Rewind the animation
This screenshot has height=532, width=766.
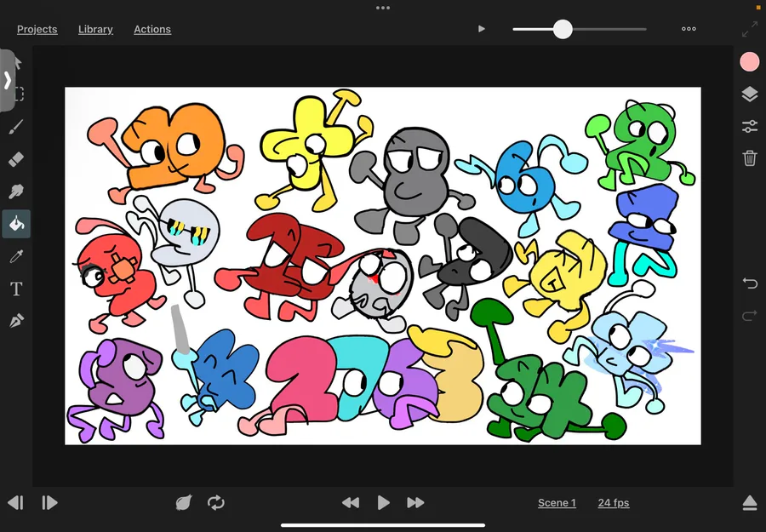351,503
